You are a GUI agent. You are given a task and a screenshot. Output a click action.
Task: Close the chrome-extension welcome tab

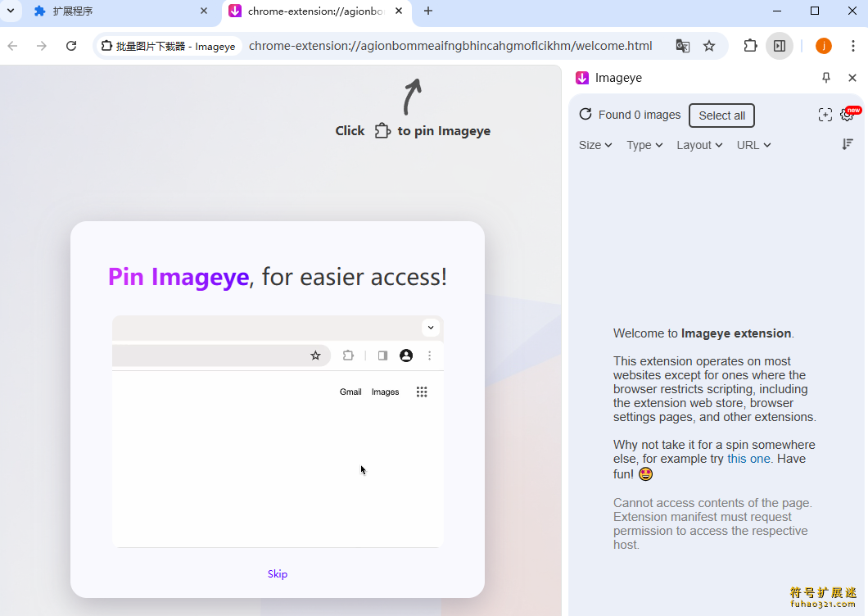pyautogui.click(x=399, y=11)
